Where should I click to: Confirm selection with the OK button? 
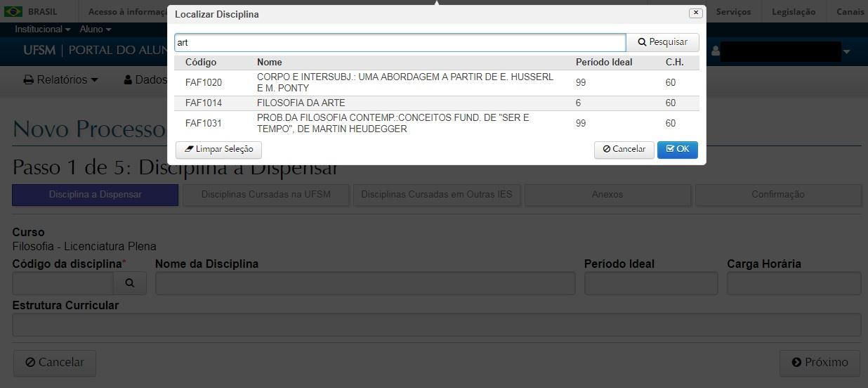coord(677,149)
